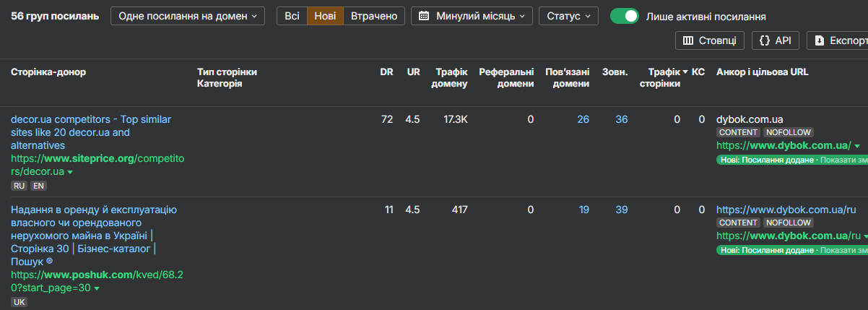Select the Нові tab

(325, 16)
